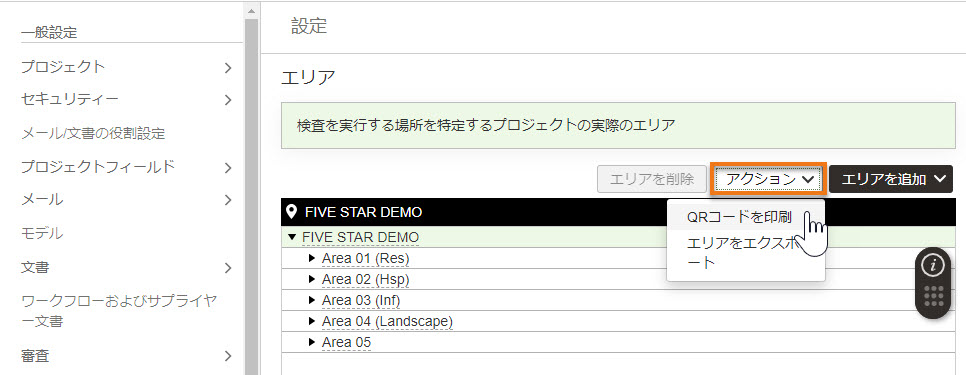
Task: Choose エリアをエクスポート menu item
Action: [x=745, y=252]
